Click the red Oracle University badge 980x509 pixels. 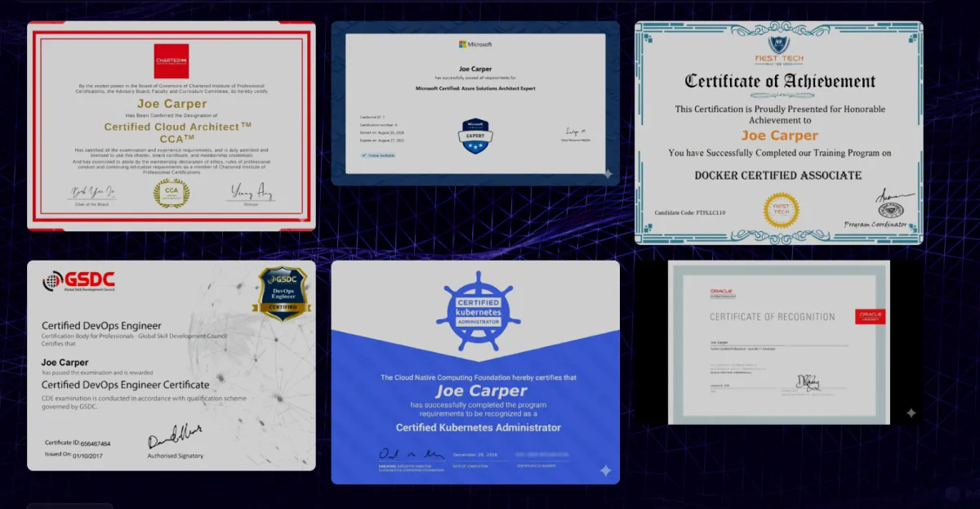(x=870, y=317)
